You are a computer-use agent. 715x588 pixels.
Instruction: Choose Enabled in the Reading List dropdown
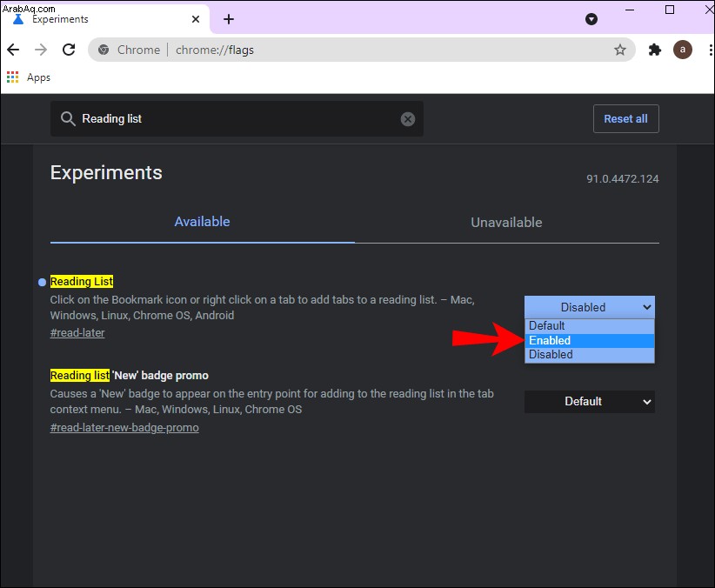[590, 340]
